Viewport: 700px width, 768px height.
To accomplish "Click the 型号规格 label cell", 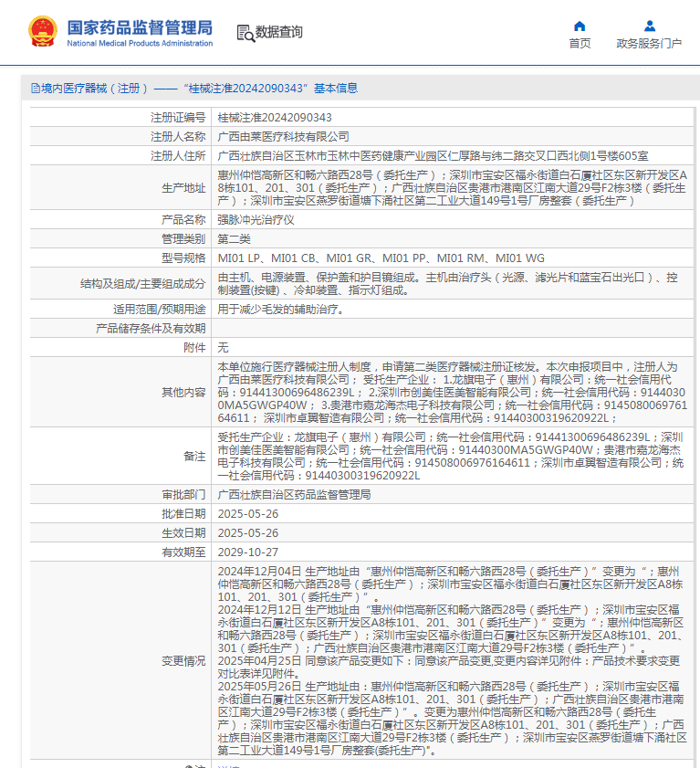I will [x=120, y=258].
